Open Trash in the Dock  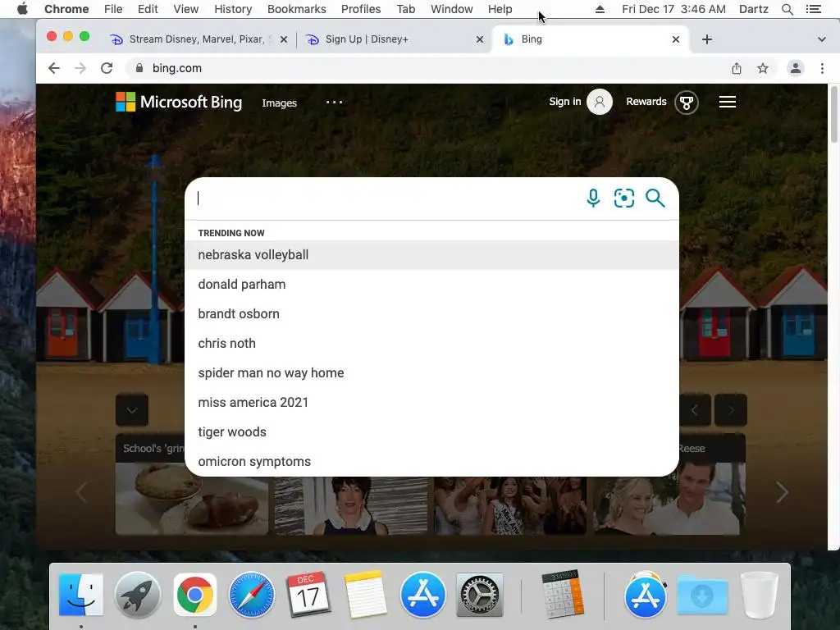pos(759,595)
